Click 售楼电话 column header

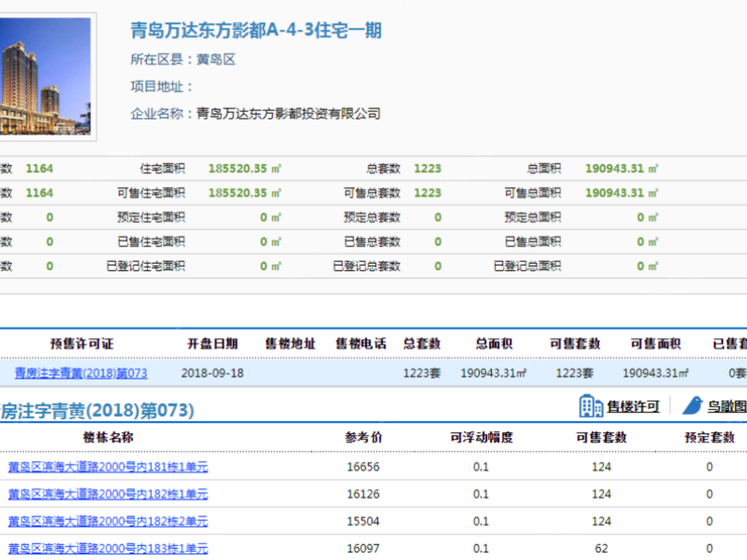[361, 343]
